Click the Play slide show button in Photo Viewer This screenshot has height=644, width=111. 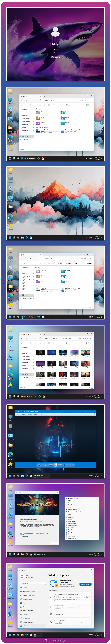[x=55, y=465]
